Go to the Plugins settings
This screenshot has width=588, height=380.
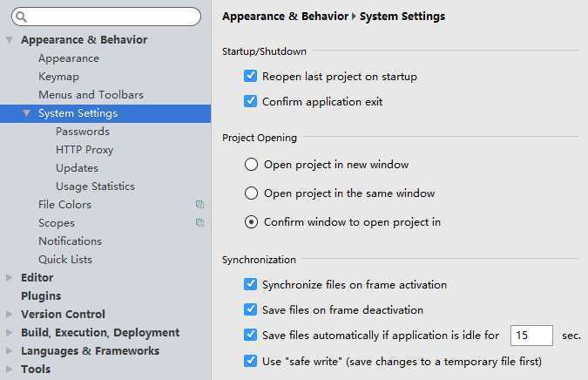[41, 296]
